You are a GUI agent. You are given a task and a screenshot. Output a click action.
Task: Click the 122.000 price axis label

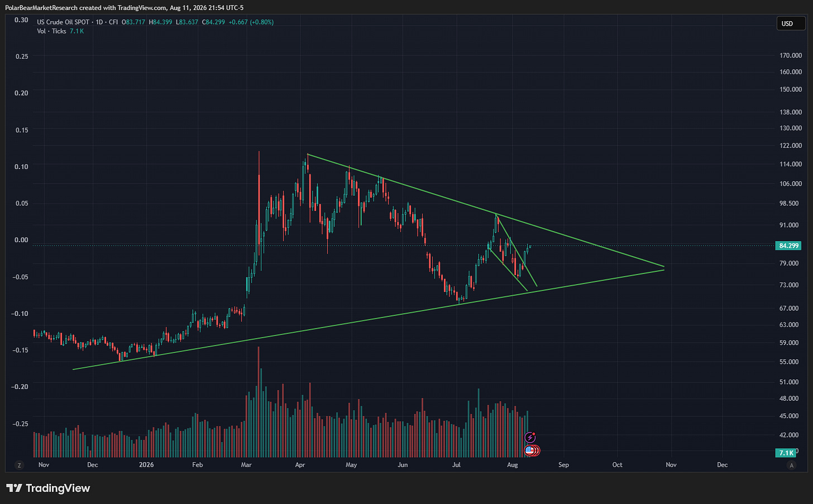pos(791,146)
